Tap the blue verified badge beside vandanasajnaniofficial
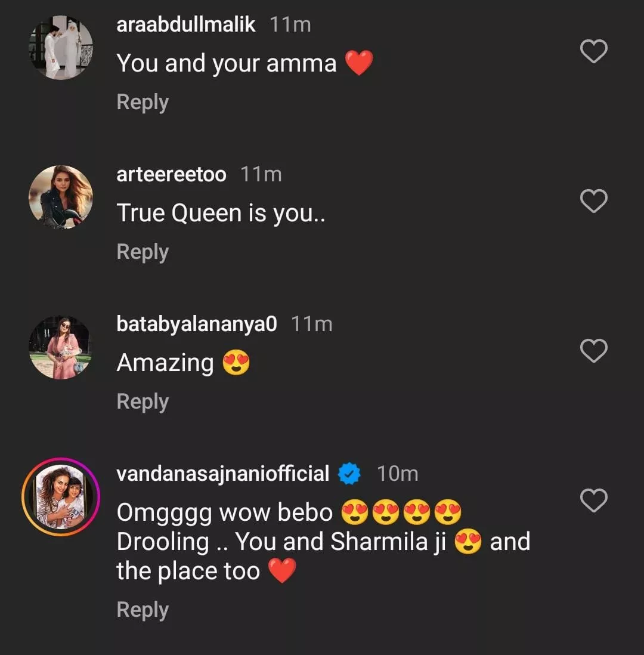 click(x=349, y=474)
